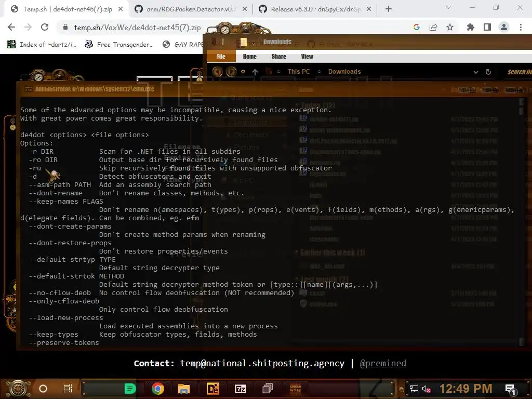Open stacked windows app on taskbar

tap(268, 389)
